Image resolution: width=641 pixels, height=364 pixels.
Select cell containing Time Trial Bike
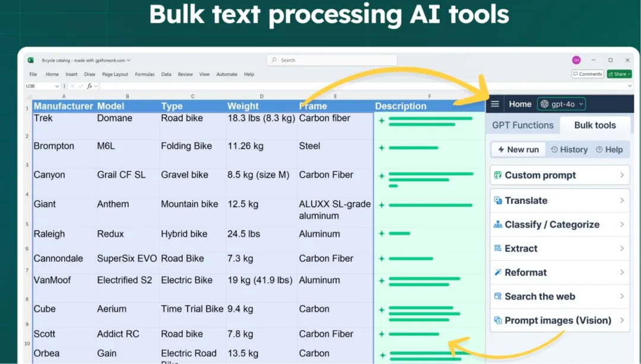coord(192,315)
